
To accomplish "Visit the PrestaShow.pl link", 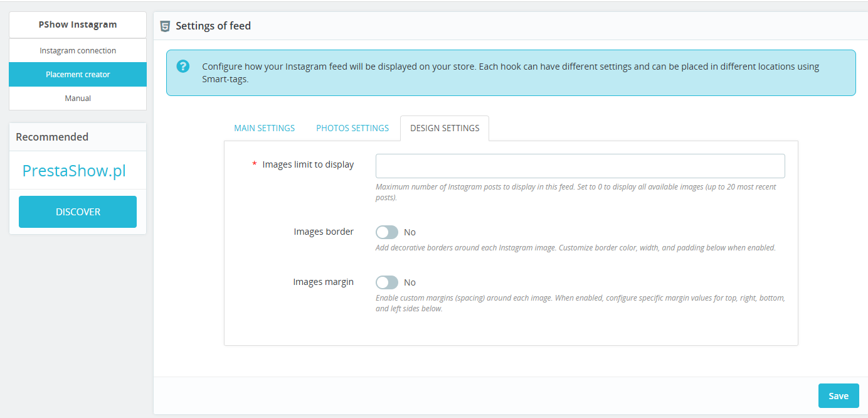I will click(74, 171).
